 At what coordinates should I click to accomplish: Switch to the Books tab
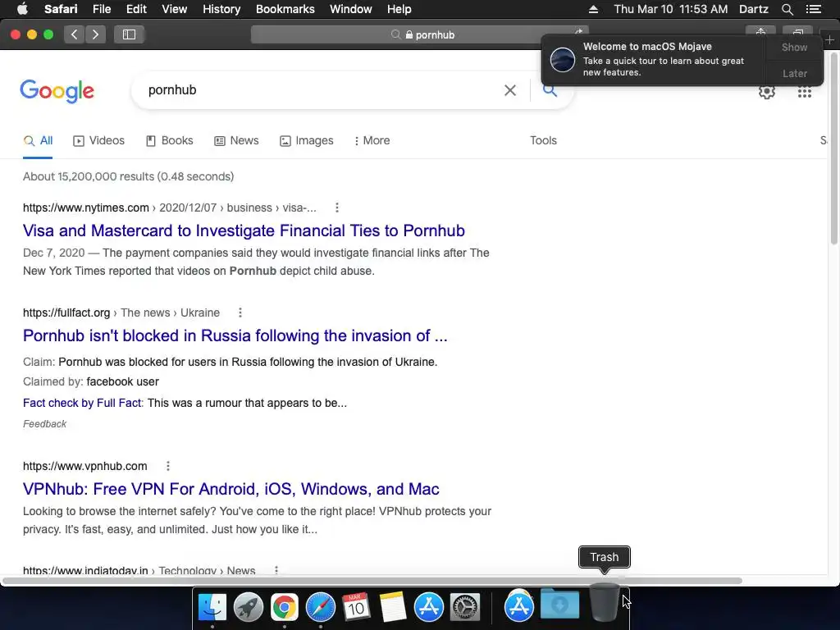[169, 140]
